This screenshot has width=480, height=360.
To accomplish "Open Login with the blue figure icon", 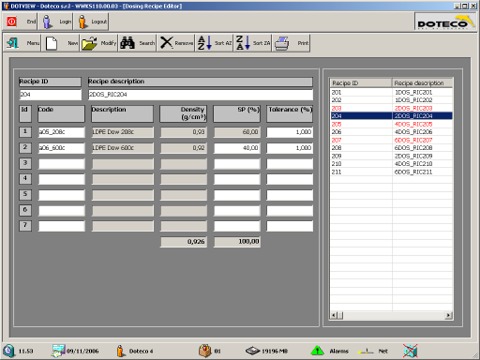I will (x=47, y=21).
